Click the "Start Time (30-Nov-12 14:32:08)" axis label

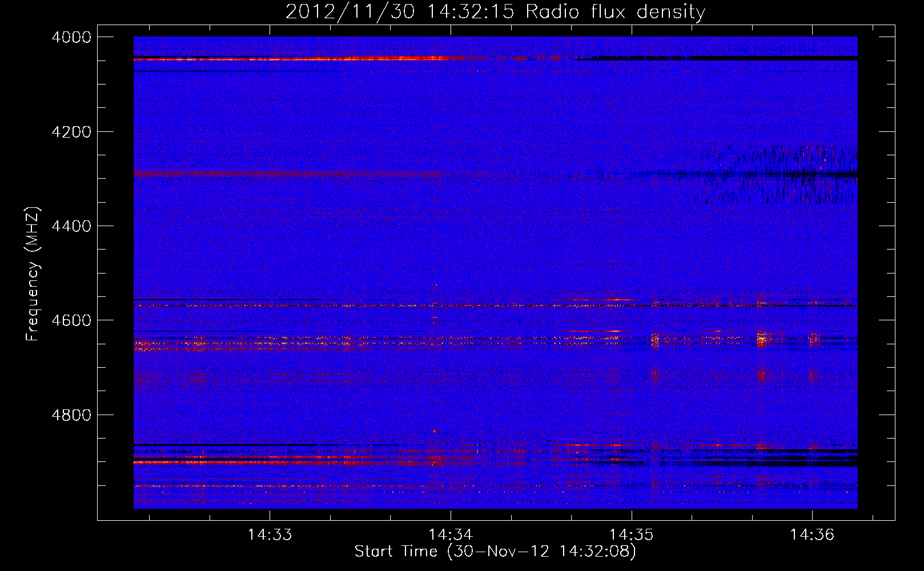[x=495, y=552]
